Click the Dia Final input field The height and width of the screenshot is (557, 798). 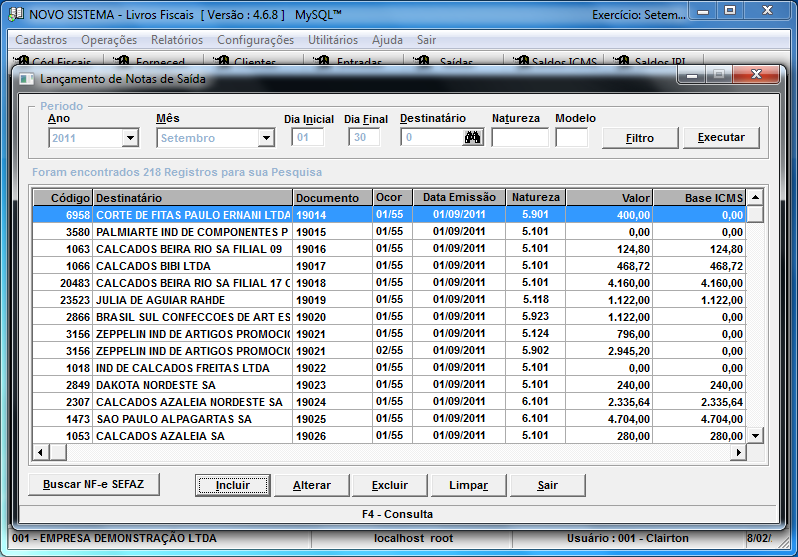tap(364, 137)
